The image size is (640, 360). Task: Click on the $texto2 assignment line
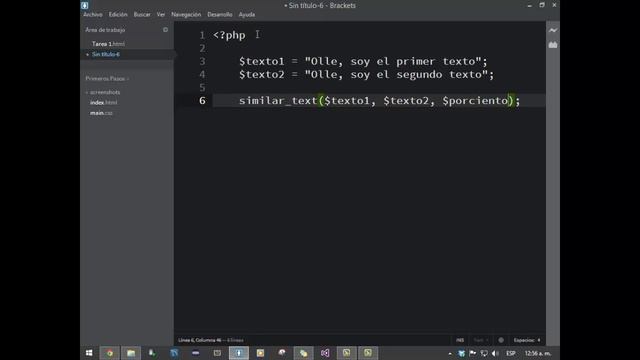click(x=367, y=75)
